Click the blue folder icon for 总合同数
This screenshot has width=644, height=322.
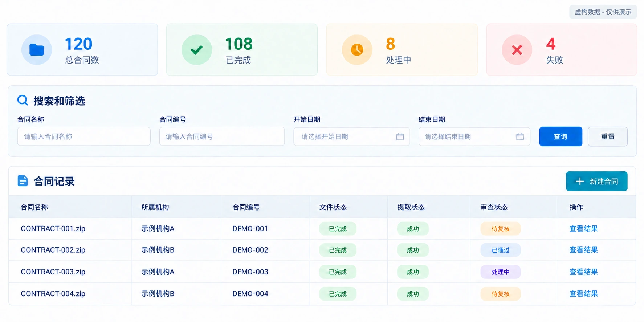37,50
